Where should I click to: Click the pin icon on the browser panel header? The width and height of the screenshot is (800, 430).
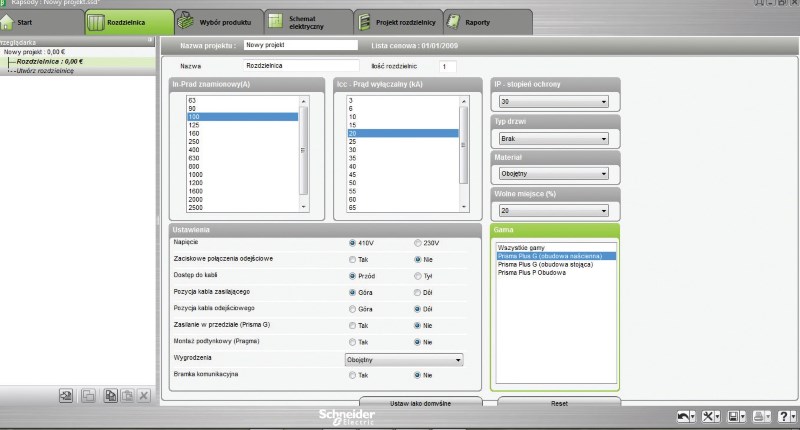click(x=150, y=40)
